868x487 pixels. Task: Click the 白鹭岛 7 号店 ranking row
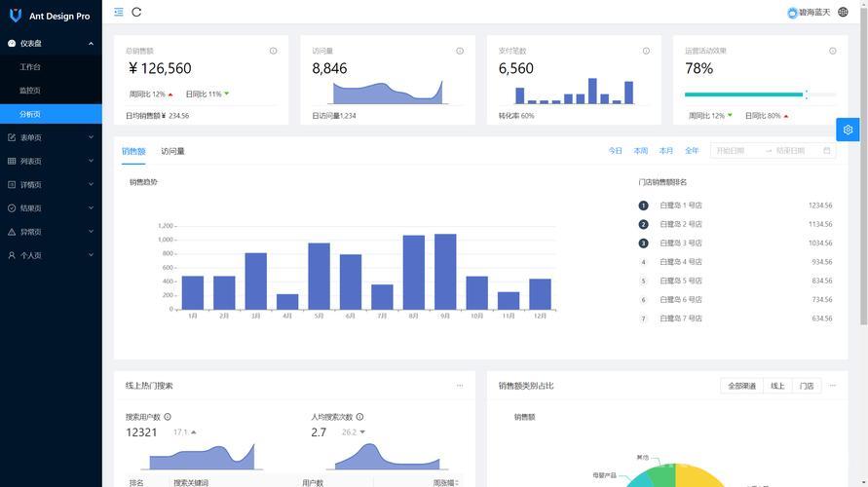[736, 318]
